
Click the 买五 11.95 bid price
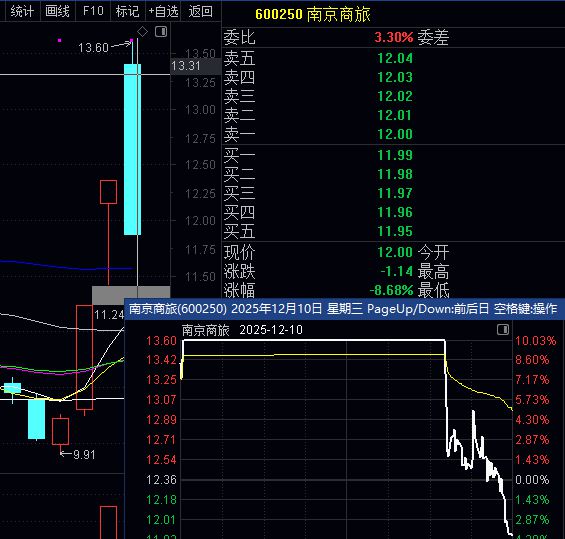click(x=395, y=231)
